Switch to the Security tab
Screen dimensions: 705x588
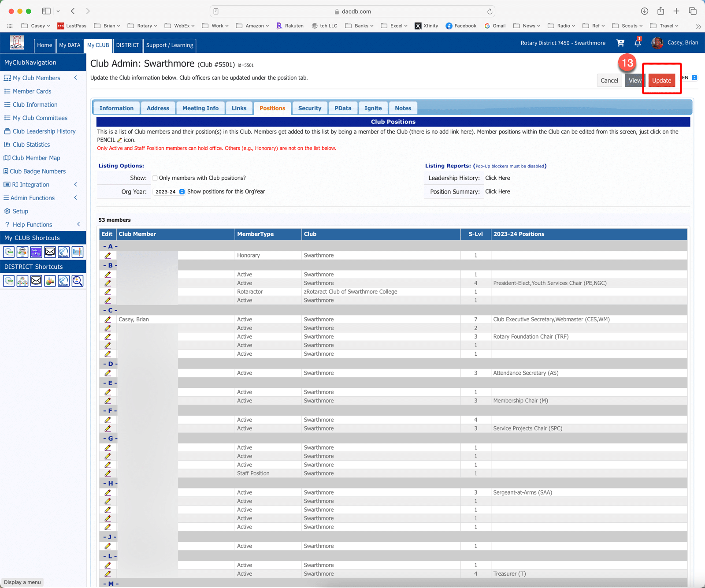point(310,108)
